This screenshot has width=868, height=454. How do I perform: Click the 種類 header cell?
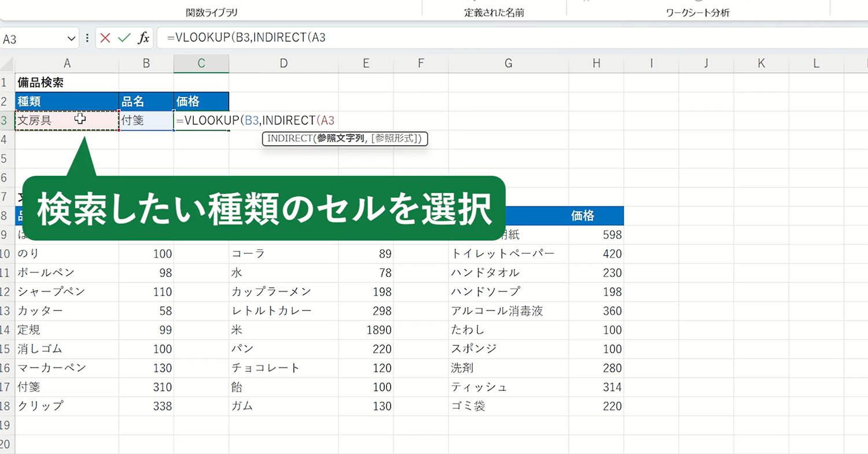tap(67, 101)
